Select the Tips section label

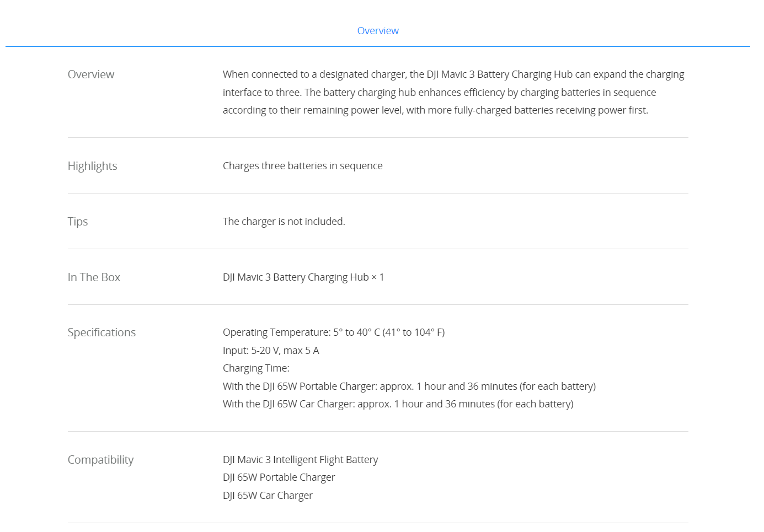pos(78,222)
